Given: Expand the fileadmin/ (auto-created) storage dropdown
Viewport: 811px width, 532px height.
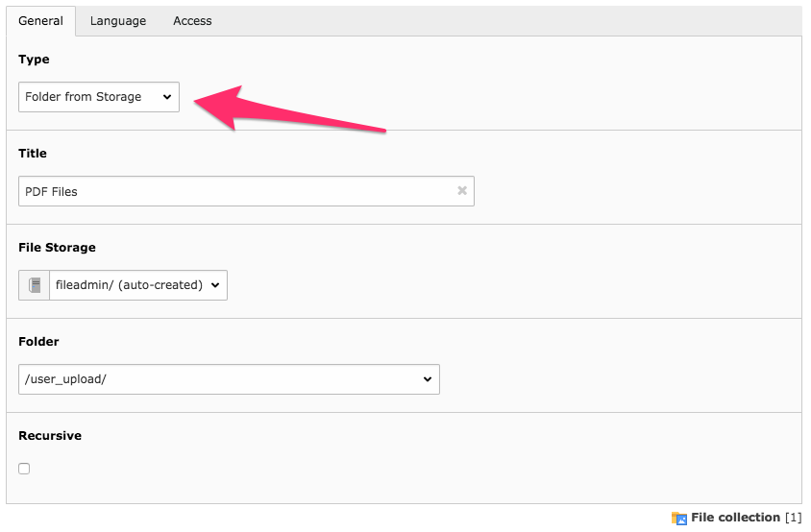Looking at the screenshot, I should coord(137,285).
